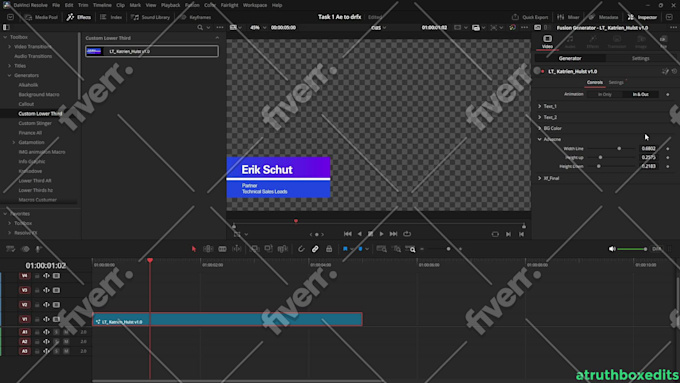Open the Mixer panel
Viewport: 680px width, 383px height.
click(x=568, y=17)
